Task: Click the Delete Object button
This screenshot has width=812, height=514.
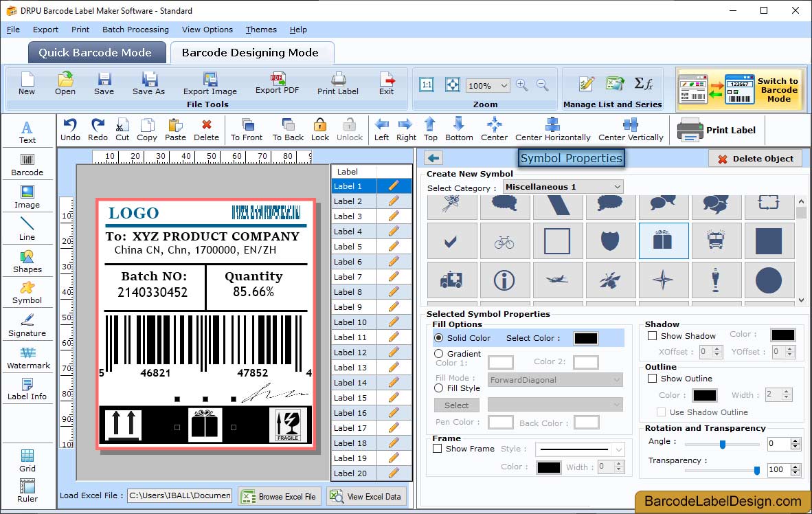Action: [755, 159]
